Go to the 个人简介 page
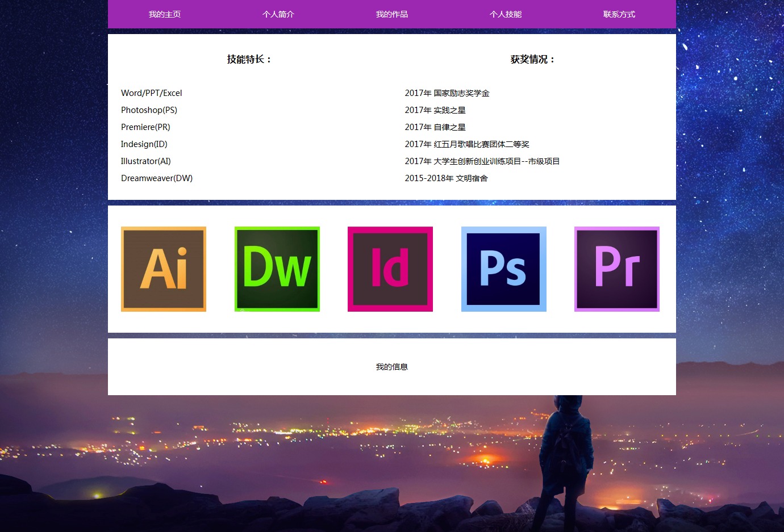 (278, 14)
